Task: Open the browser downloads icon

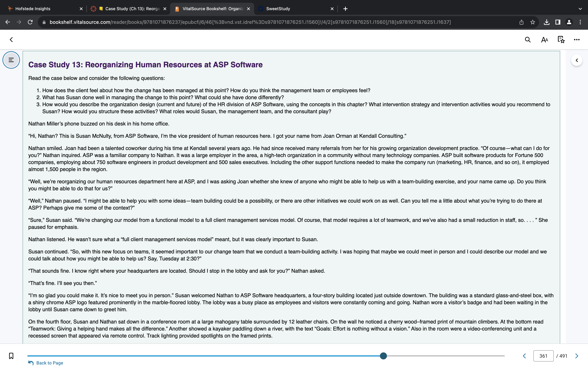Action: click(x=547, y=22)
